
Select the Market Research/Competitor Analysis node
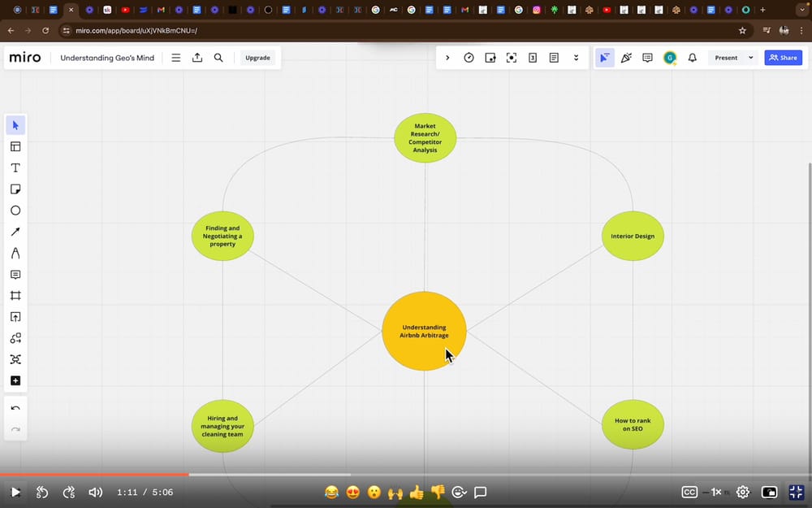[x=425, y=138]
